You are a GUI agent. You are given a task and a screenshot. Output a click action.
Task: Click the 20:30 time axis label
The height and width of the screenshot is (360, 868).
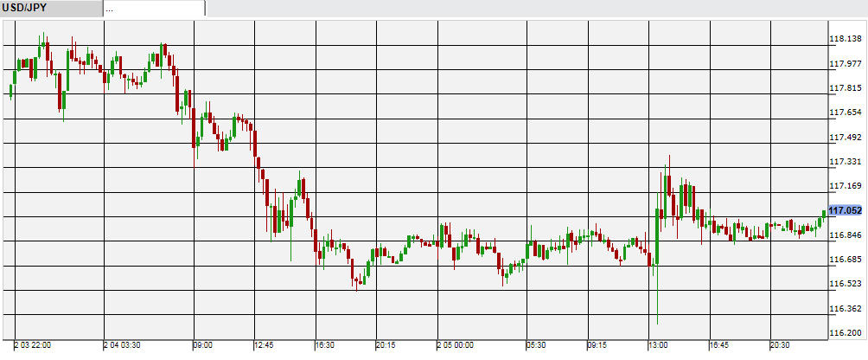(782, 344)
